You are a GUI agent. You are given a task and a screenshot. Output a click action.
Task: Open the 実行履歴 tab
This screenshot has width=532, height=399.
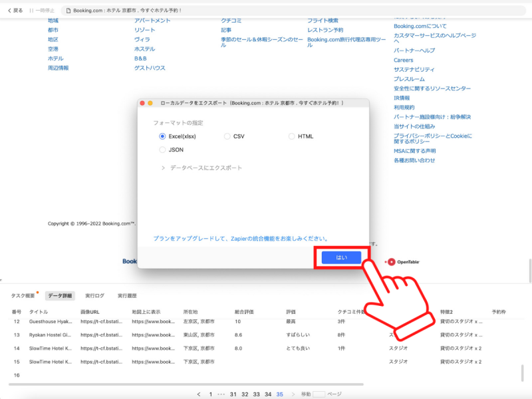127,296
